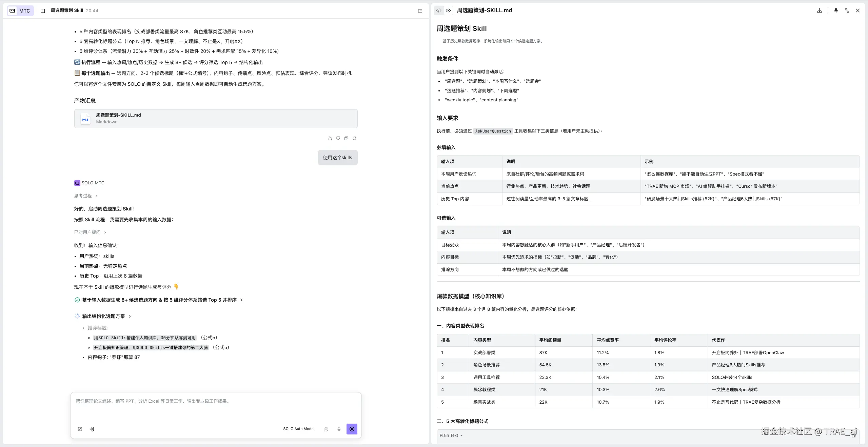Expand 思考过程 section

[x=86, y=196]
